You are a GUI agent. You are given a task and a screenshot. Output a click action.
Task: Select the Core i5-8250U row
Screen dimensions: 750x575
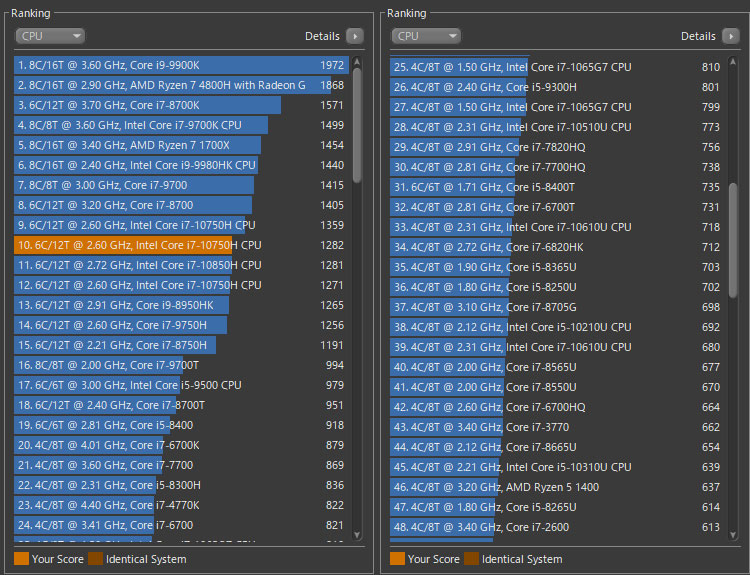pyautogui.click(x=558, y=288)
